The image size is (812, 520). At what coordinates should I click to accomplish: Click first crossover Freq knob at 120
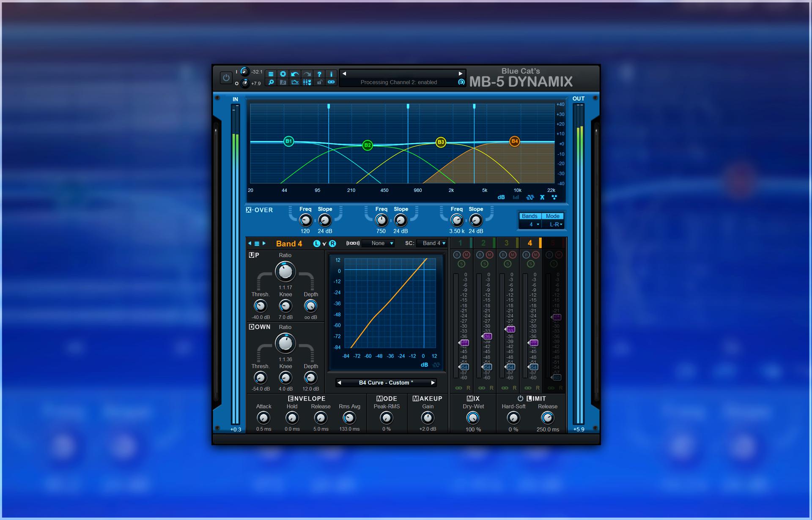pos(305,220)
